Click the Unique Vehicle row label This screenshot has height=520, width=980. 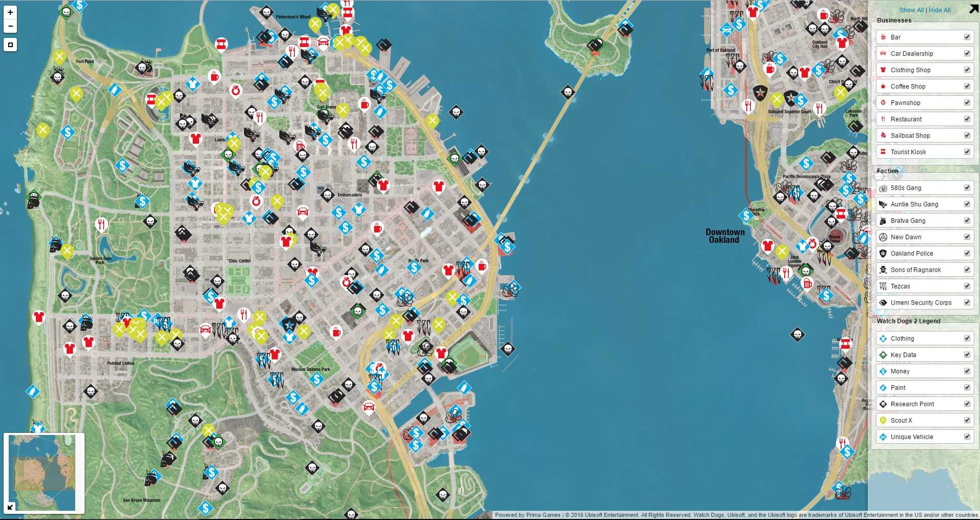[x=912, y=437]
